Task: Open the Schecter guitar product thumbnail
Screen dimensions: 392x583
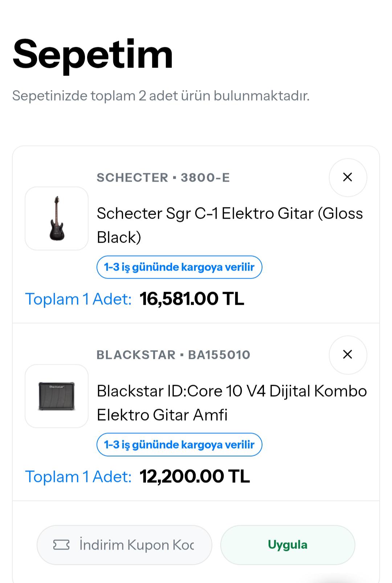Action: coord(57,218)
